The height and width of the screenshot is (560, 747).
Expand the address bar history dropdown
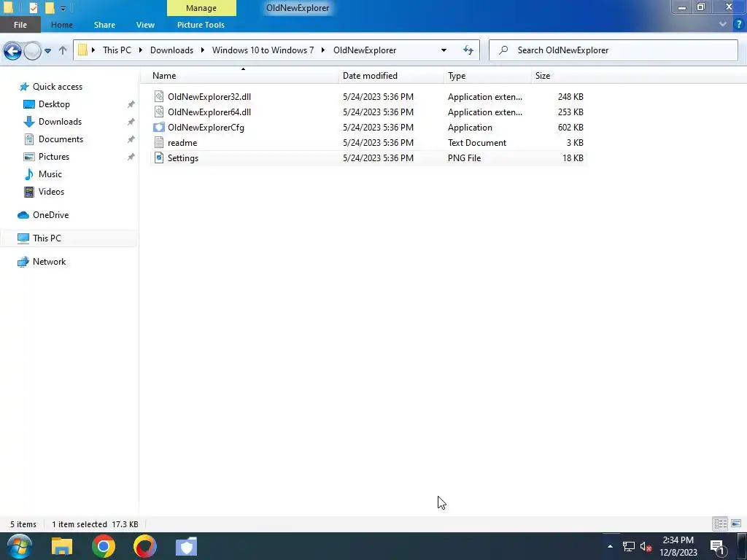(x=444, y=50)
